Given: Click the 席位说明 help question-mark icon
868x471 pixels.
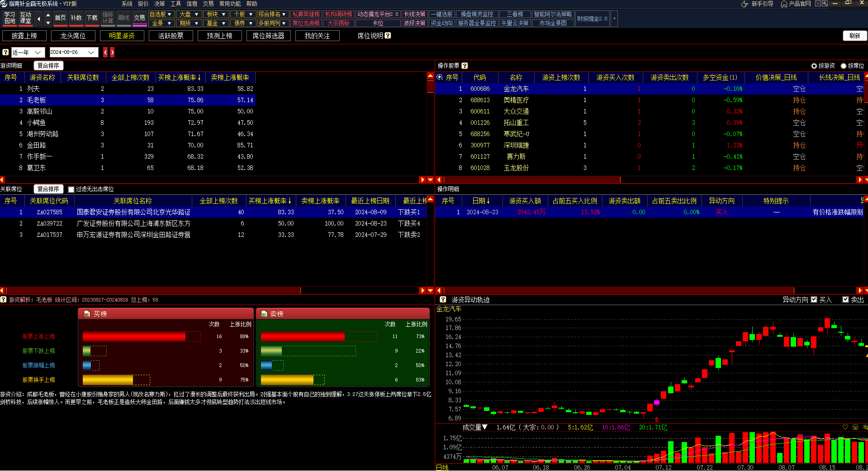Looking at the screenshot, I should [388, 36].
